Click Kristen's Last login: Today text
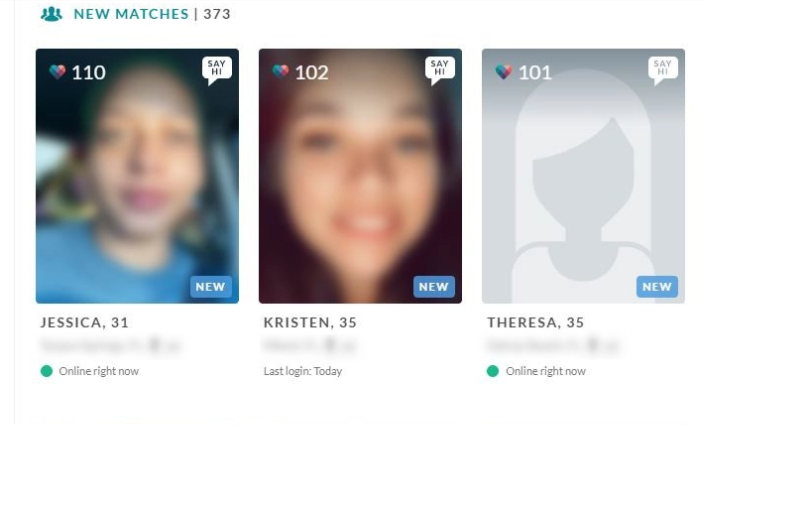Screen dimensions: 812x507 (x=303, y=371)
